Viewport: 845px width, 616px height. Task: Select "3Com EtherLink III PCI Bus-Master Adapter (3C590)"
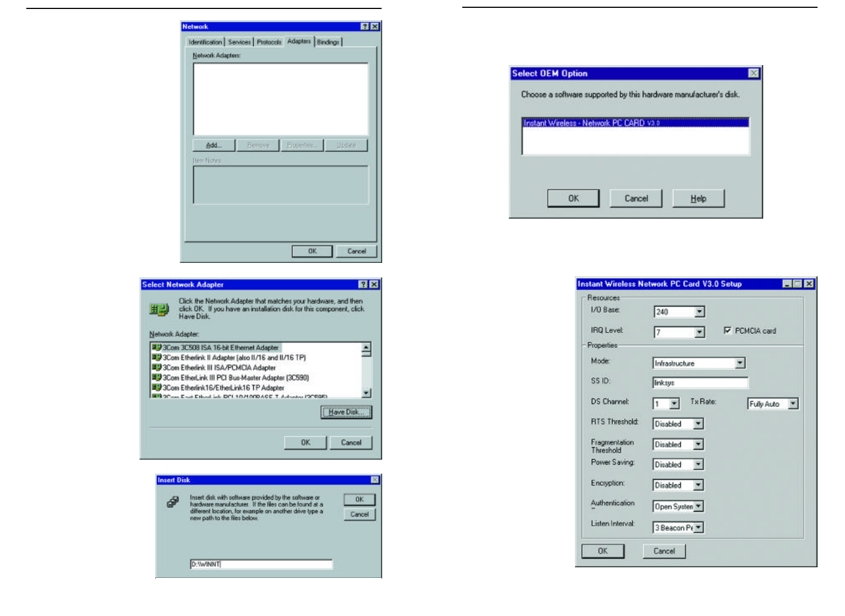point(236,378)
